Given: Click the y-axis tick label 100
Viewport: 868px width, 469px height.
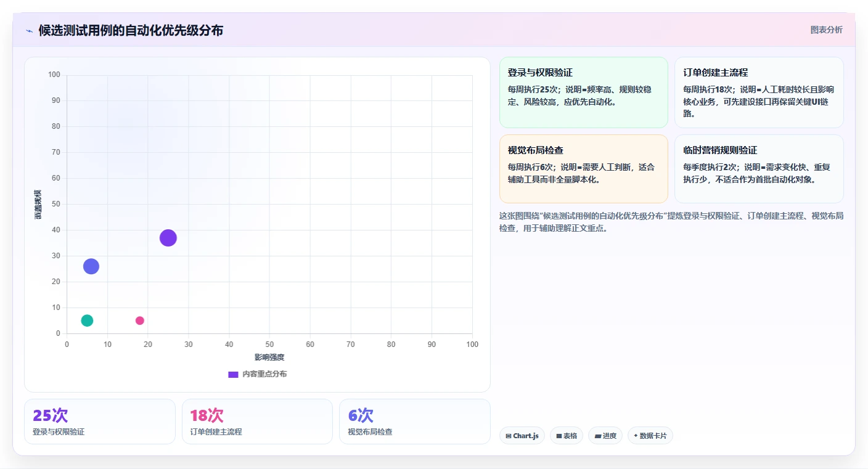Looking at the screenshot, I should 54,75.
